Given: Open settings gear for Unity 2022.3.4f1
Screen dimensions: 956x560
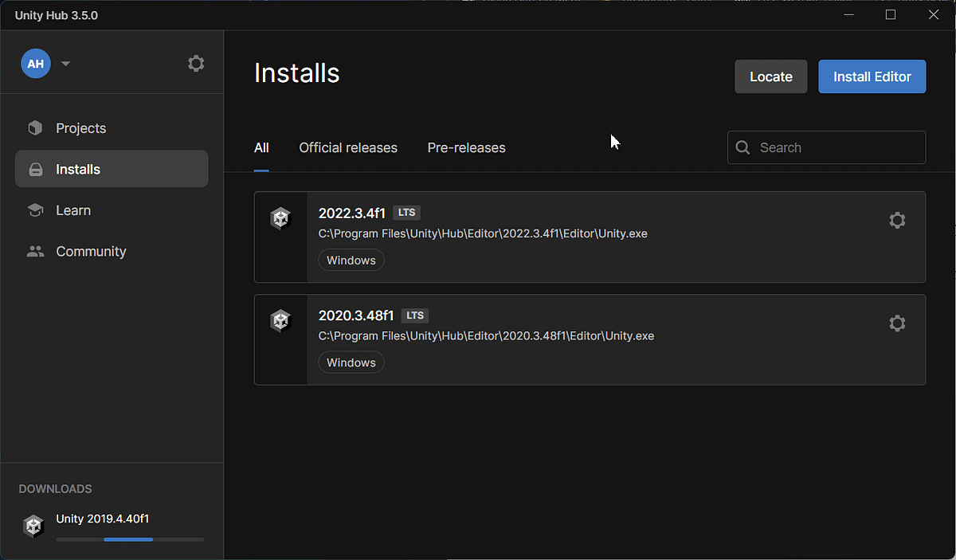Looking at the screenshot, I should [x=897, y=221].
